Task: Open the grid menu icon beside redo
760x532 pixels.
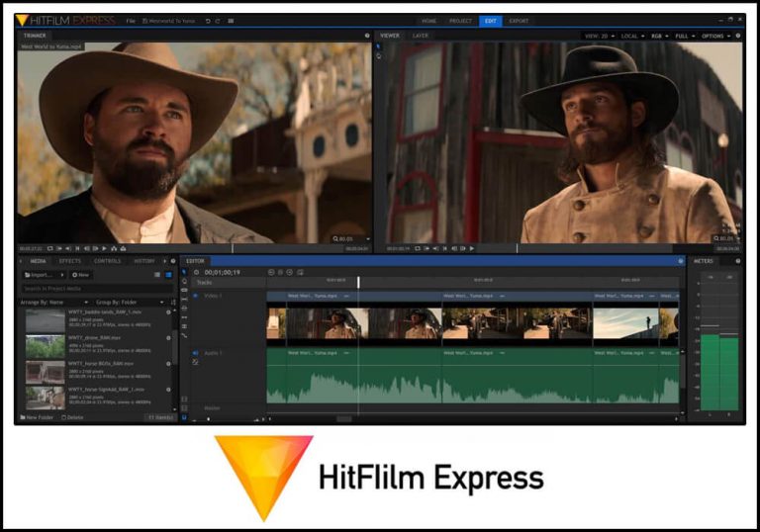Action: click(232, 21)
